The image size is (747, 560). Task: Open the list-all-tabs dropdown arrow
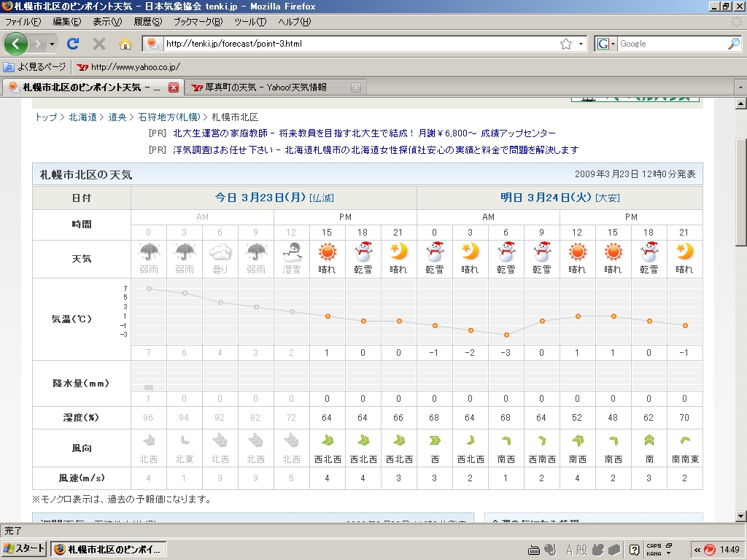[740, 87]
